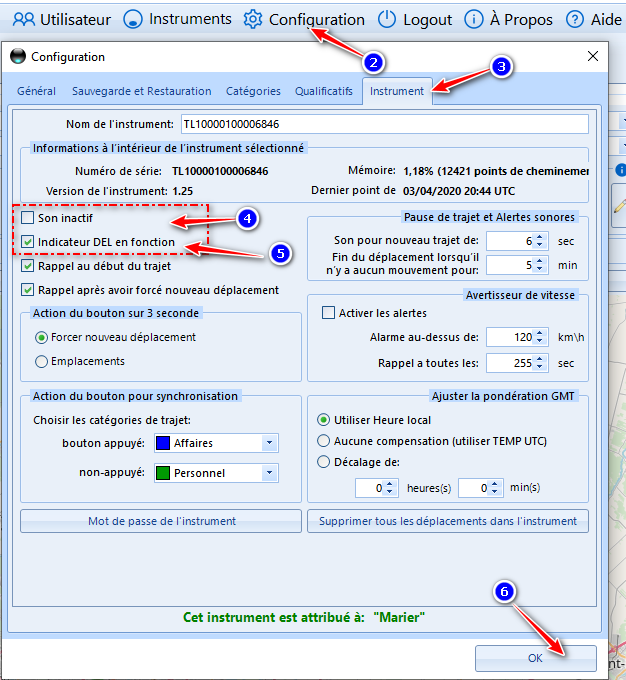This screenshot has height=680, width=626.
Task: Confirm with the OK button
Action: 536,658
